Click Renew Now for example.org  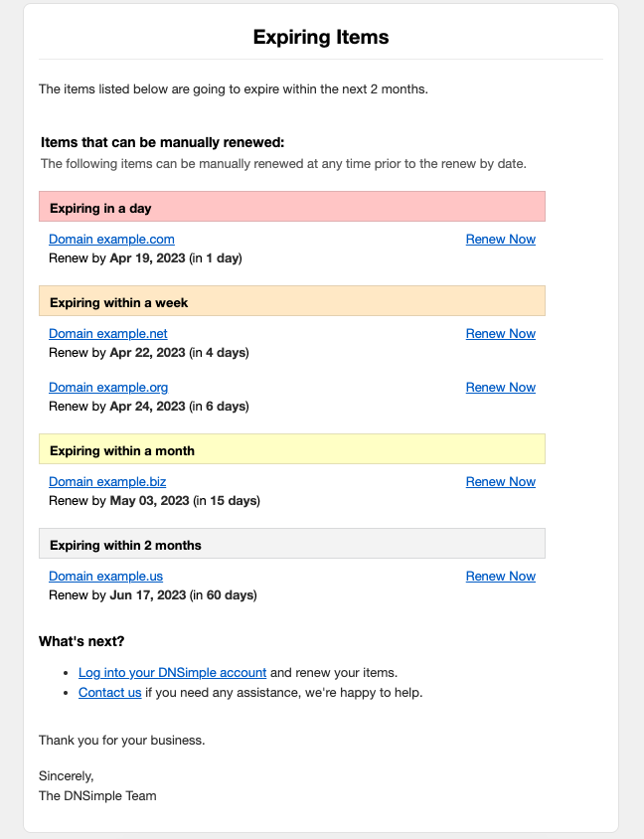pyautogui.click(x=500, y=388)
